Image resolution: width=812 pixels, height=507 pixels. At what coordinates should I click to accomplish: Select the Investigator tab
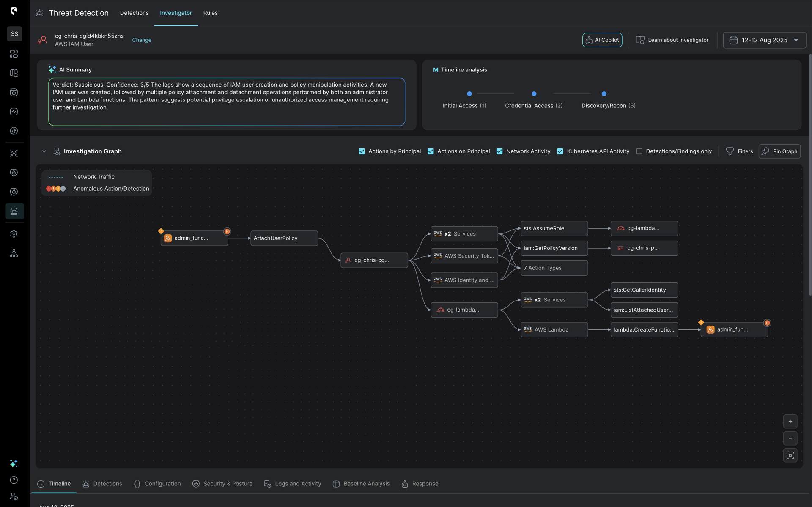[176, 13]
